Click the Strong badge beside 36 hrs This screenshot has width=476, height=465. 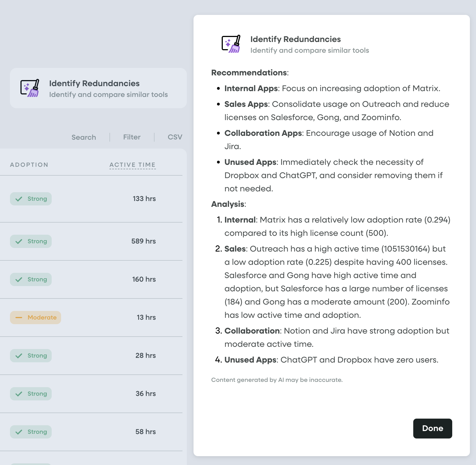[x=31, y=394]
